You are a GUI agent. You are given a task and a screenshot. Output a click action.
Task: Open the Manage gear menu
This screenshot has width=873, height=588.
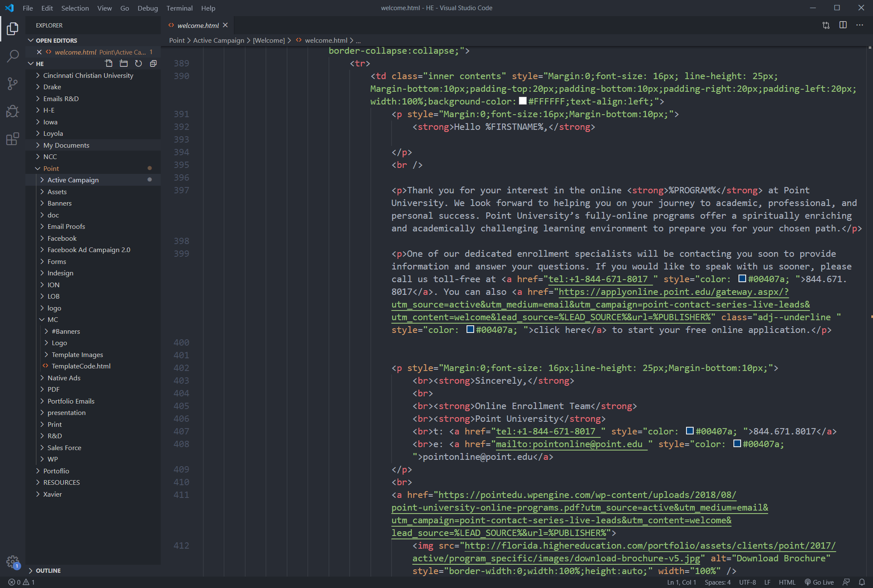13,561
